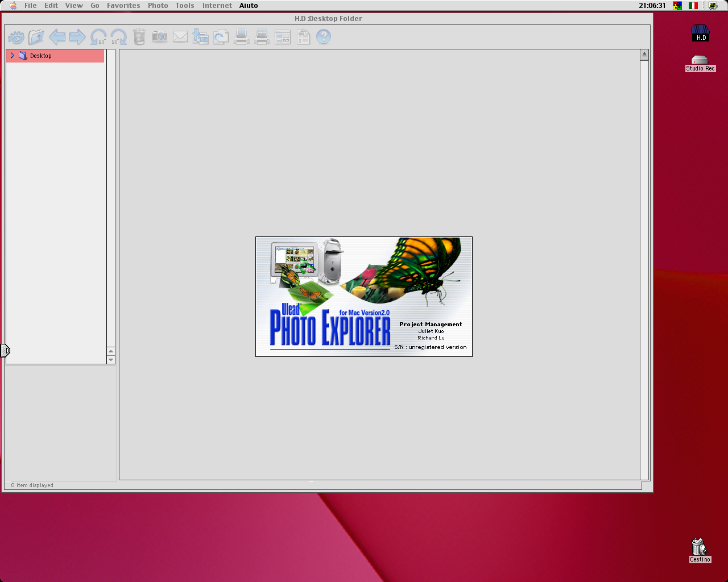Screen dimensions: 728x582
Task: Open the Aiuto help menu
Action: (x=249, y=5)
